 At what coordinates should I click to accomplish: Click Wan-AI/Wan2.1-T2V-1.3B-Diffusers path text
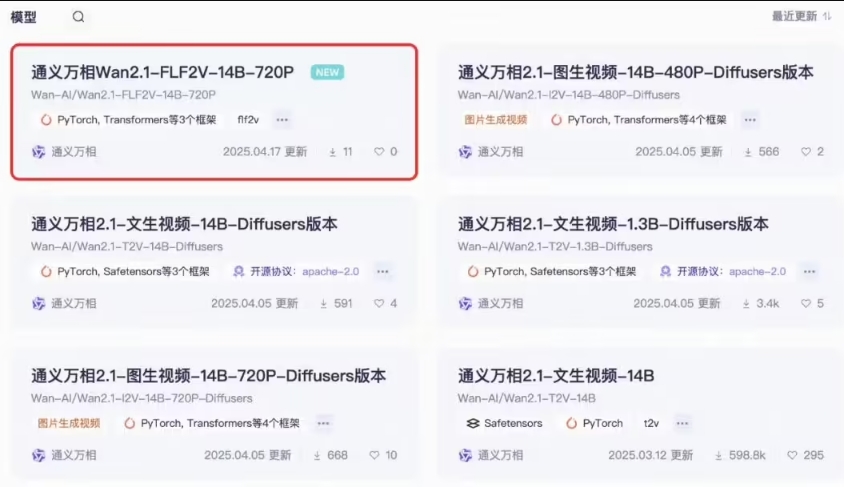tap(555, 246)
